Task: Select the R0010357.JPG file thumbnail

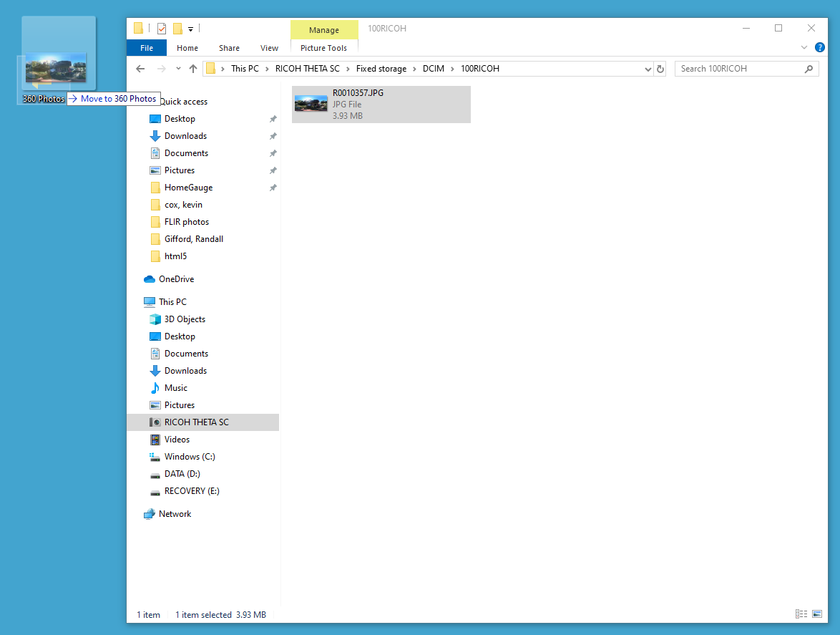Action: click(x=311, y=104)
